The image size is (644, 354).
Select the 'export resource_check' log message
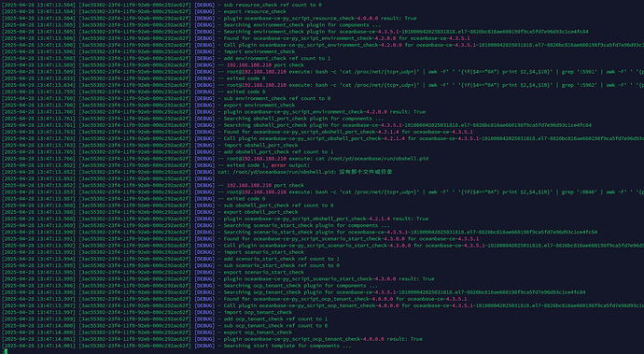252,11
